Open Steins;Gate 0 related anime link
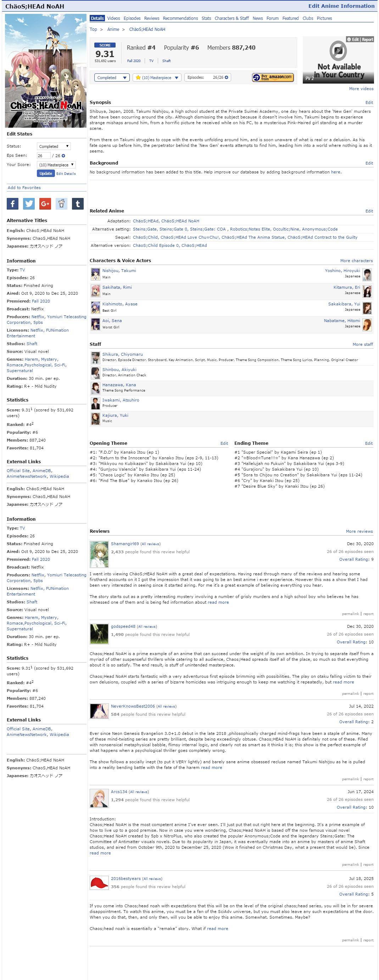Image resolution: width=379 pixels, height=980 pixels. click(173, 229)
